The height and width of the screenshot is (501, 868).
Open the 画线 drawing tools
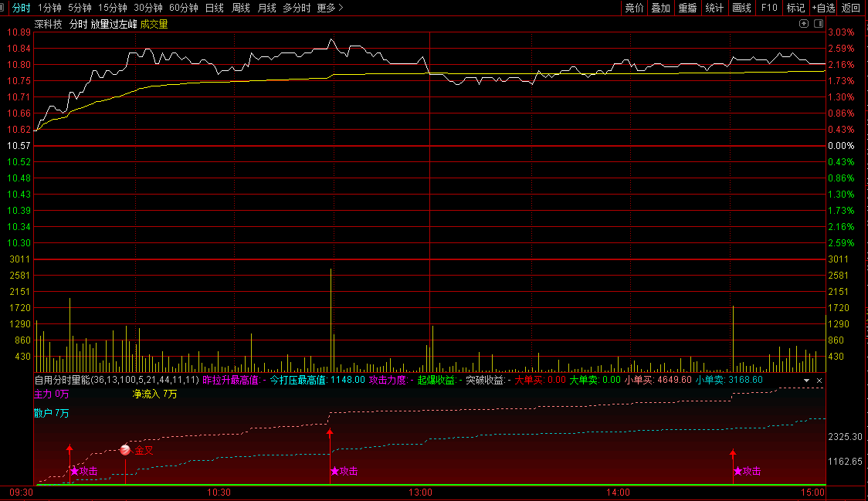[x=741, y=8]
